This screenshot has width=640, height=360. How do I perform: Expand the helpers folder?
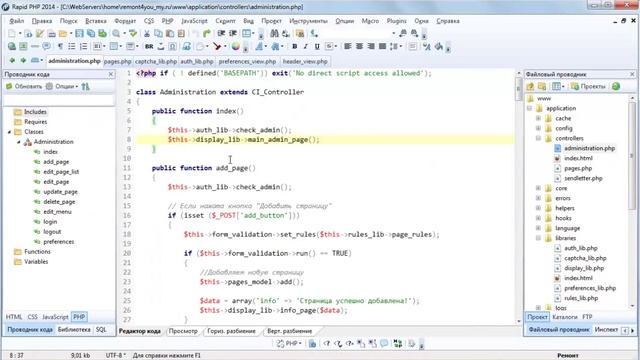(538, 208)
